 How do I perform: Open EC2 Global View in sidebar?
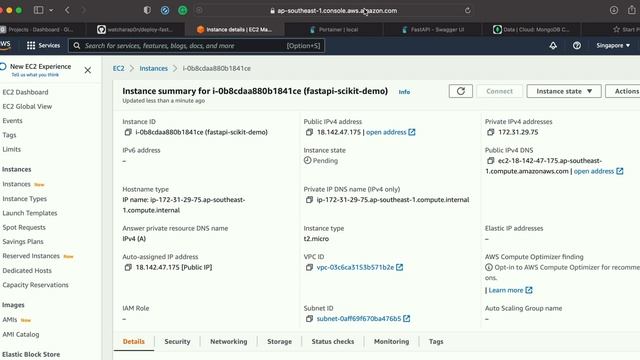(27, 107)
